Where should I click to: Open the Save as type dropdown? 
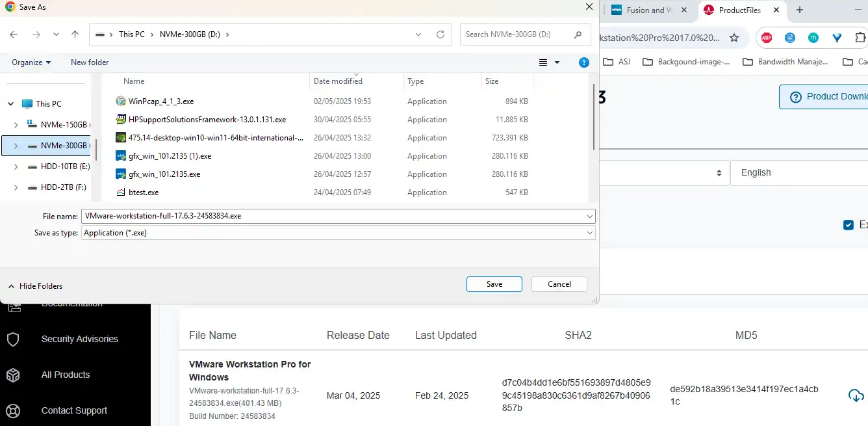point(338,233)
